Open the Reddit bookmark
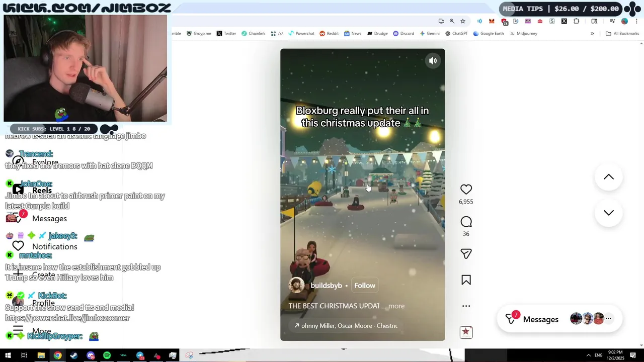 (329, 34)
